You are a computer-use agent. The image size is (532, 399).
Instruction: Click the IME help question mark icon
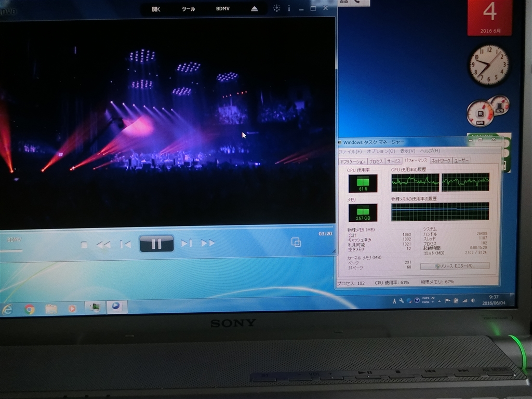pos(417,301)
